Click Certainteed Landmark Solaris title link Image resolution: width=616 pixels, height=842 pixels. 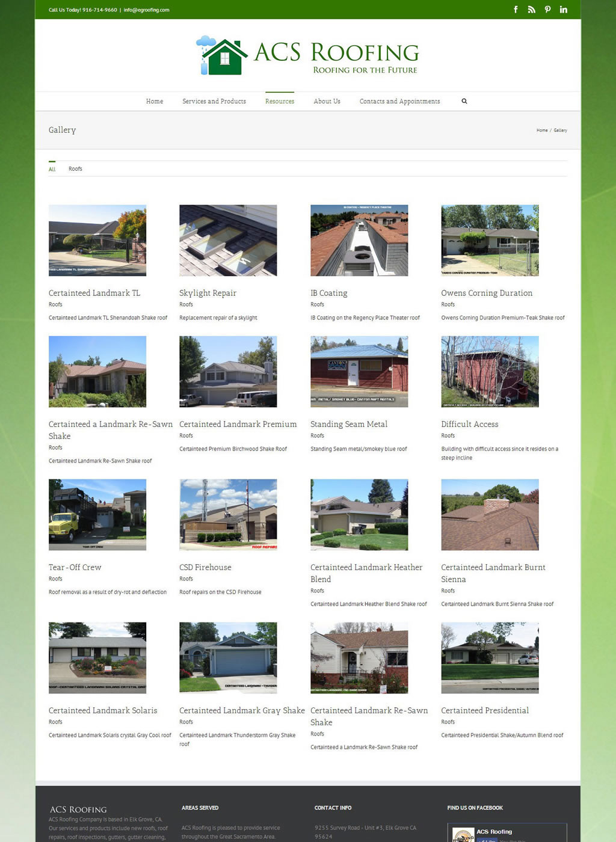pyautogui.click(x=103, y=710)
